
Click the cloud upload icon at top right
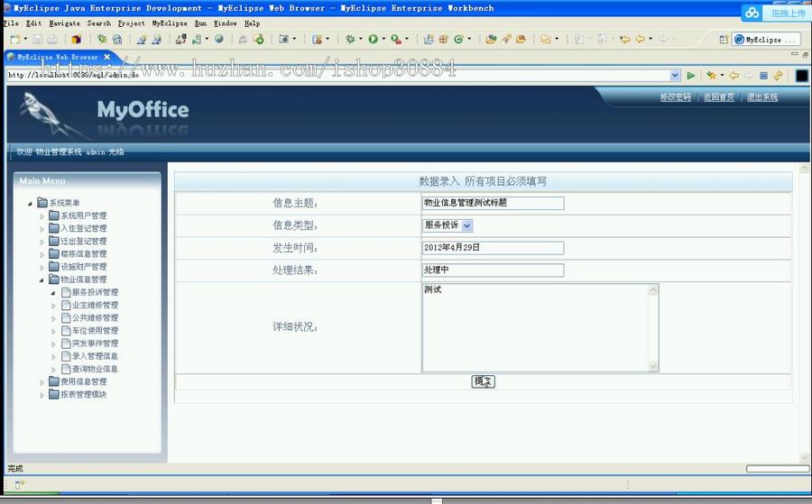click(752, 13)
